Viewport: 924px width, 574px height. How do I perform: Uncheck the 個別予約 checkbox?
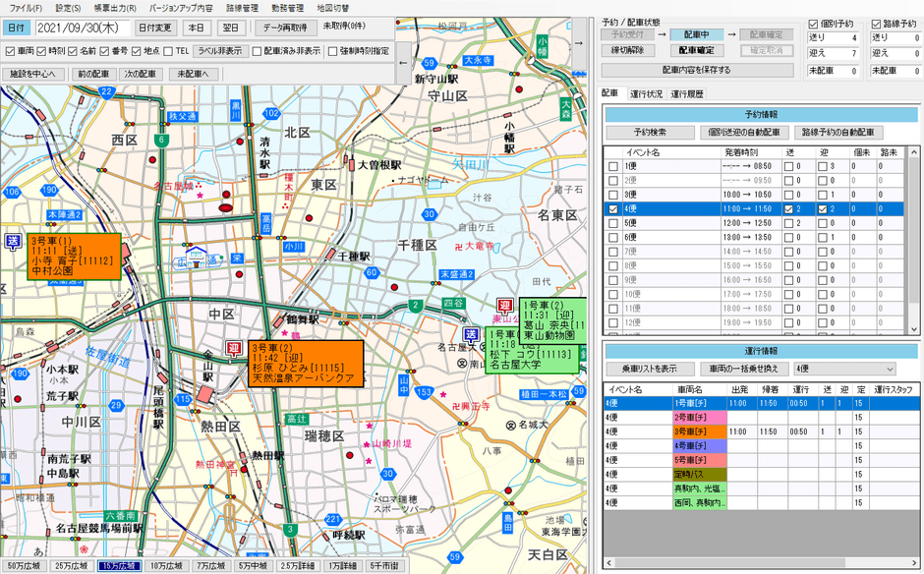tap(813, 24)
